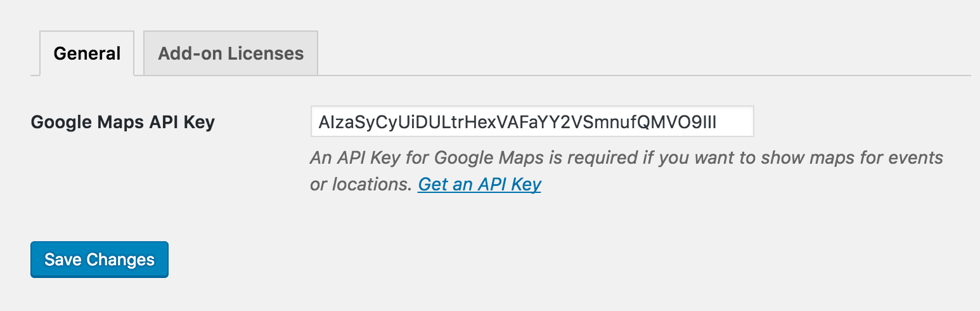The width and height of the screenshot is (980, 311).
Task: Click the "or locations." text before the link
Action: pyautogui.click(x=361, y=184)
